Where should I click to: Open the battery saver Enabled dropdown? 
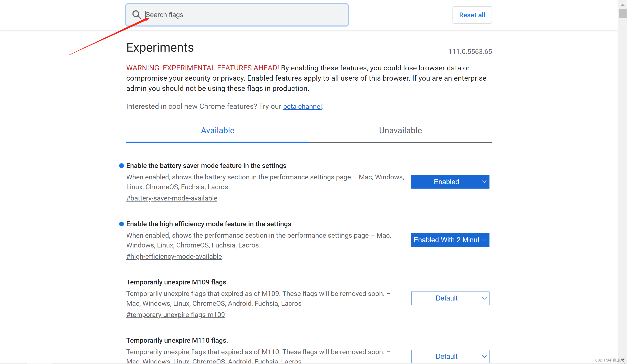point(450,182)
